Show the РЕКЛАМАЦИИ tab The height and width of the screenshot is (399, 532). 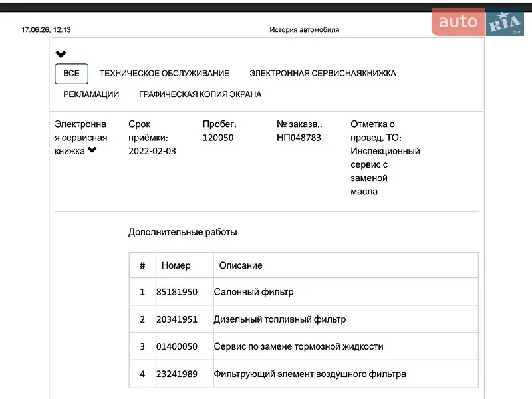tap(91, 94)
